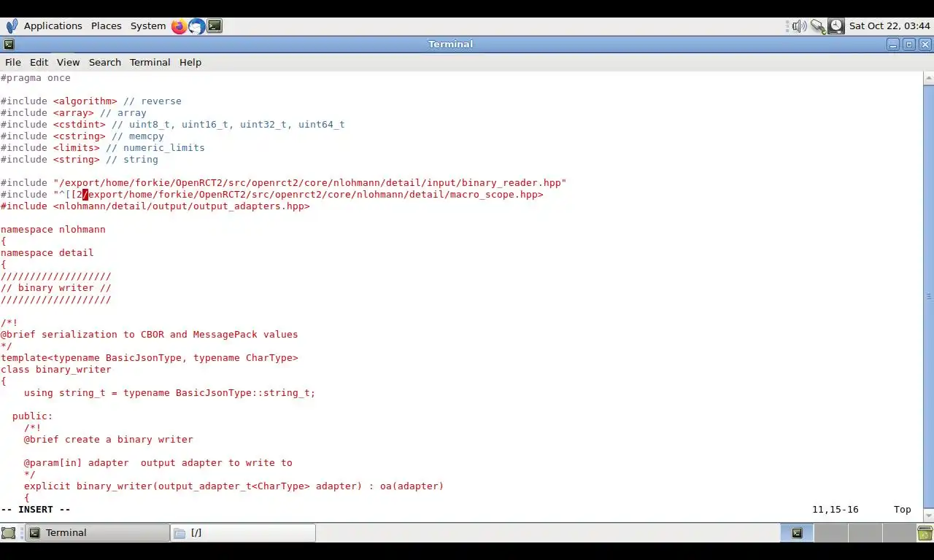Close the Terminal window
This screenshot has width=934, height=560.
[925, 44]
